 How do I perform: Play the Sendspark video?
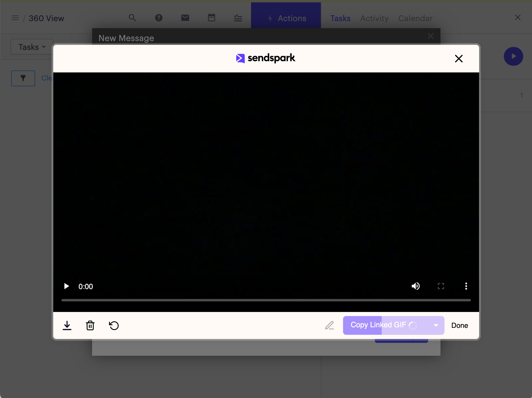pyautogui.click(x=67, y=286)
